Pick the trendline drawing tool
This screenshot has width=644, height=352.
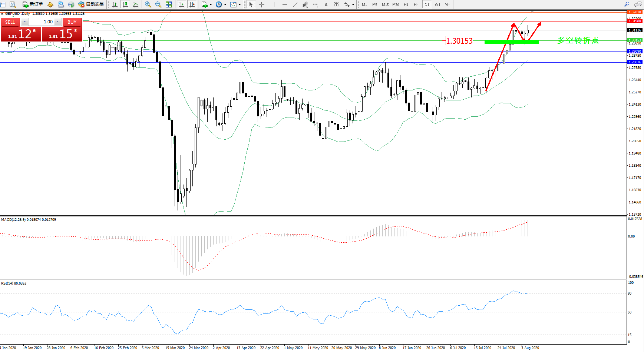[x=295, y=4]
